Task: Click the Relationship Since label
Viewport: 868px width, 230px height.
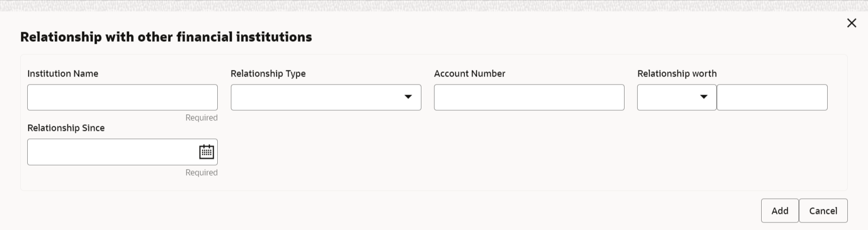Action: (x=66, y=128)
